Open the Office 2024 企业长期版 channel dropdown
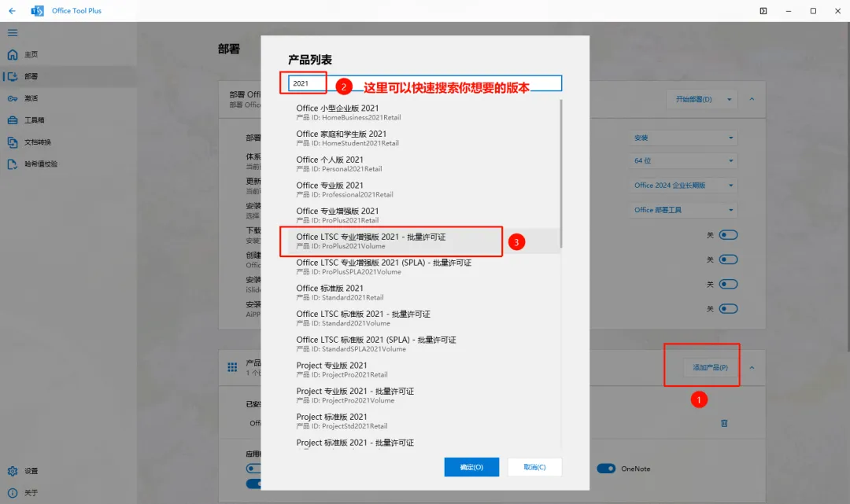The width and height of the screenshot is (850, 504). tap(684, 185)
